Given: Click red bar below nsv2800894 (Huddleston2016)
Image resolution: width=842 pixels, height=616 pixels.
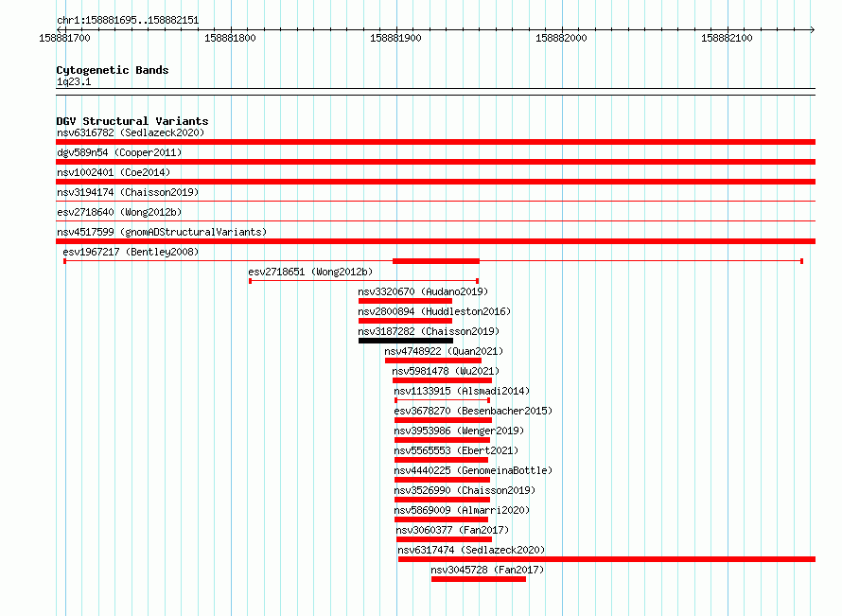Looking at the screenshot, I should coord(405,321).
